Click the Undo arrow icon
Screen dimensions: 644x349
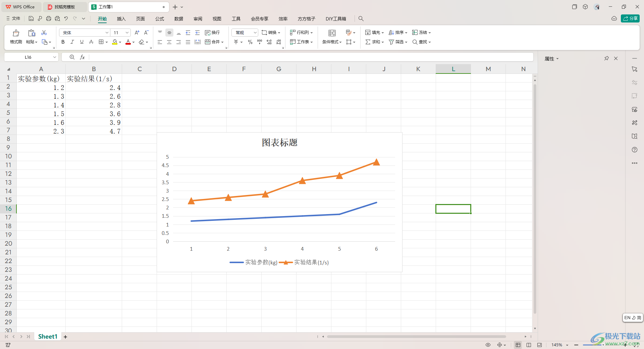point(66,19)
